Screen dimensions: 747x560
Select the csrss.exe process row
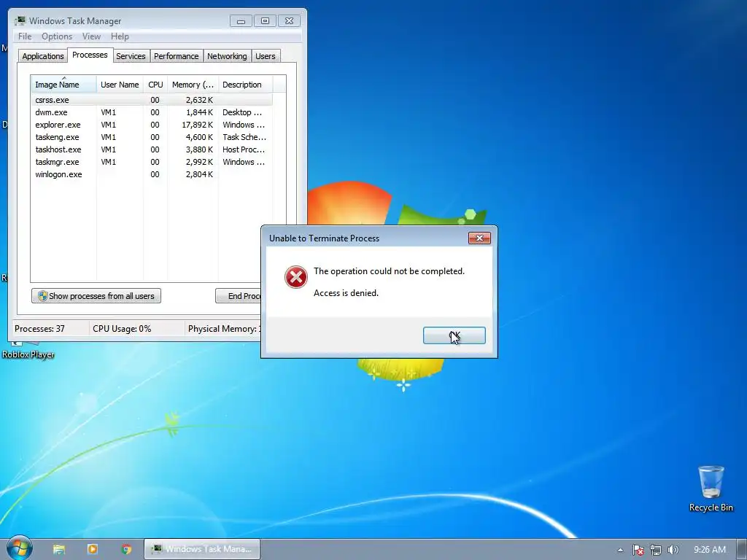coord(152,100)
